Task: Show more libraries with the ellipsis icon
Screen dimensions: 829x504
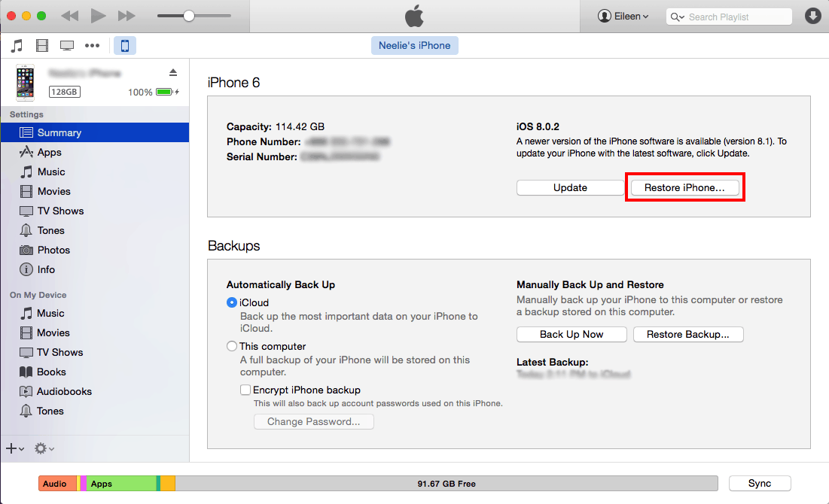Action: click(92, 45)
